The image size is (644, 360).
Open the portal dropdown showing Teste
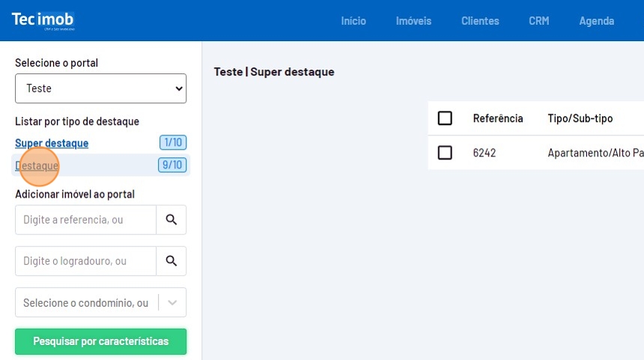pos(100,88)
